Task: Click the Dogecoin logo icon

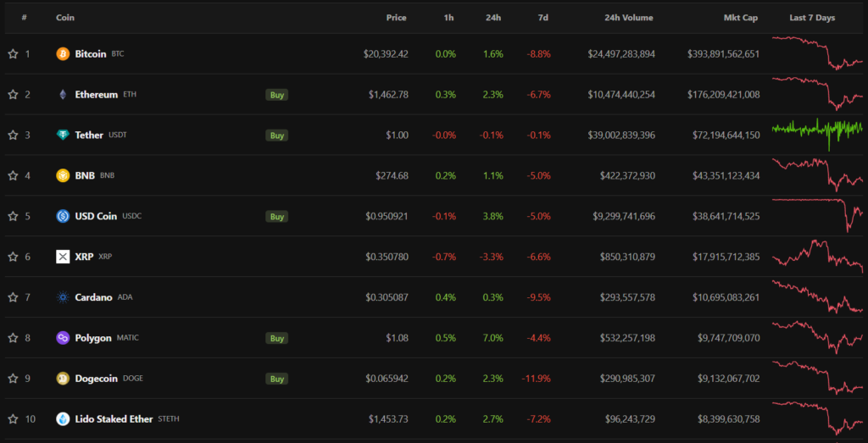Action: [63, 379]
